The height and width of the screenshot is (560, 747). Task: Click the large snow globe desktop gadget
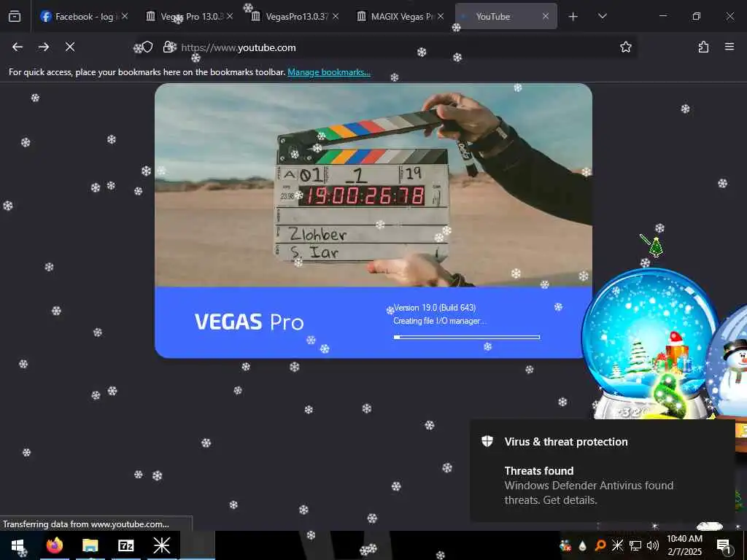(649, 344)
